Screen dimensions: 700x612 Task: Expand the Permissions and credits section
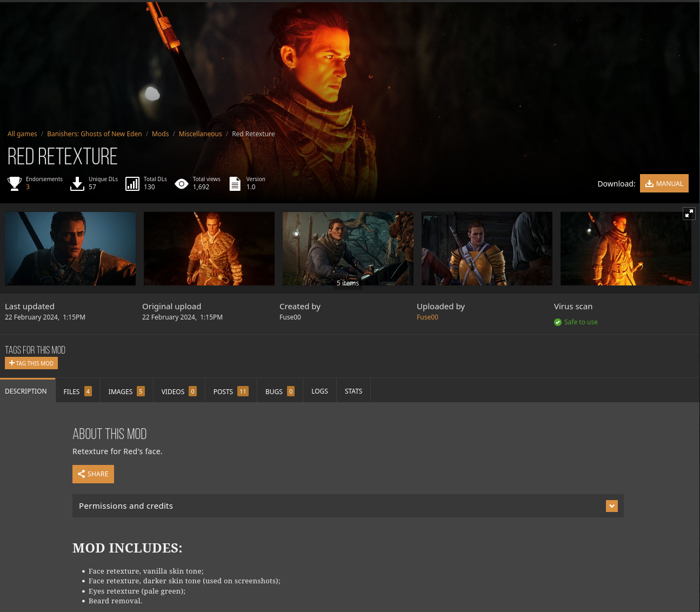348,506
